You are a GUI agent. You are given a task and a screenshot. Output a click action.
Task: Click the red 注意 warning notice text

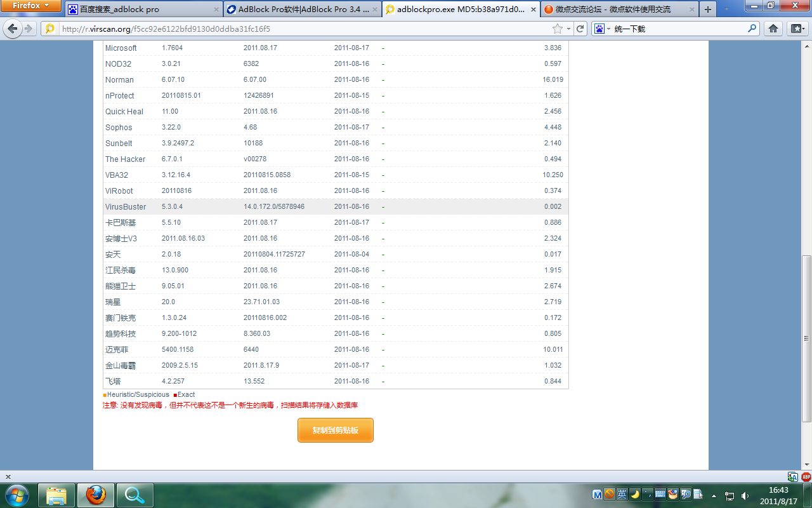tap(230, 405)
